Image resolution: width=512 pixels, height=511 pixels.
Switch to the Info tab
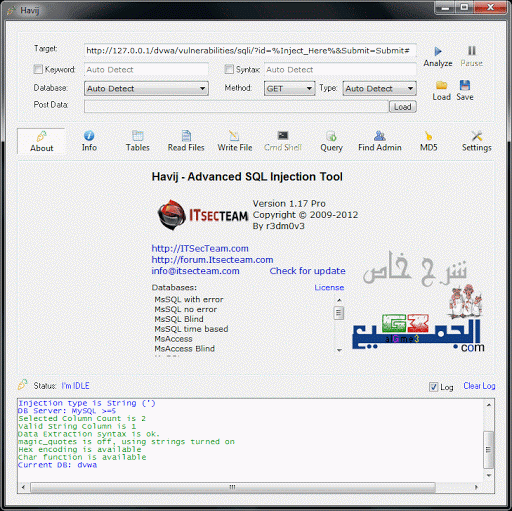pos(89,141)
